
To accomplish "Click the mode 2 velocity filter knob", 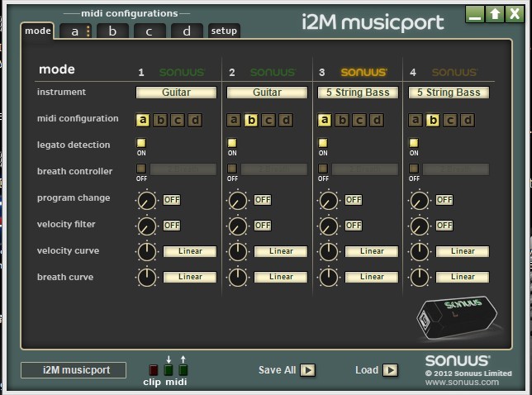I will pyautogui.click(x=238, y=226).
